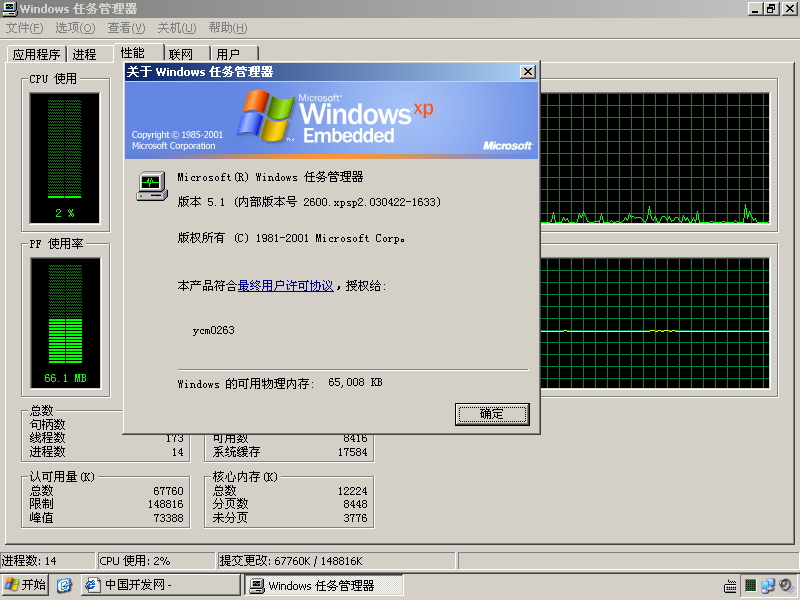Confirm the About dialog with 确定
Viewport: 800px width, 600px height.
click(x=492, y=414)
